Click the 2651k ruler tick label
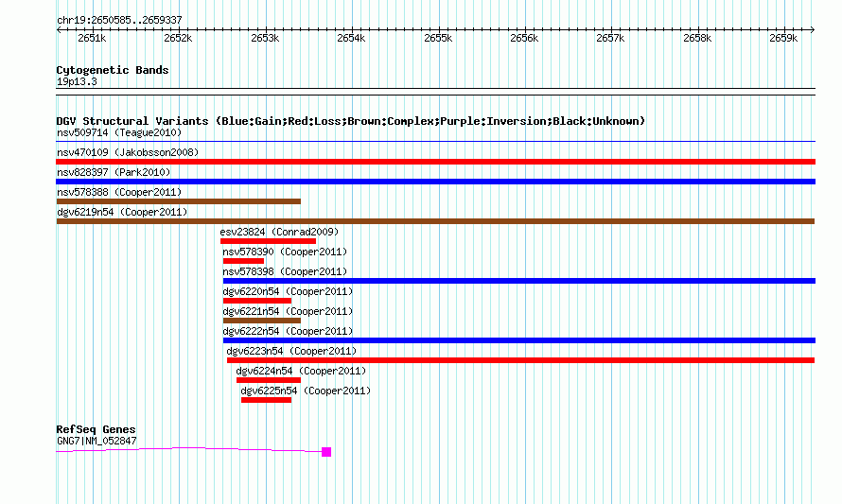 [92, 38]
